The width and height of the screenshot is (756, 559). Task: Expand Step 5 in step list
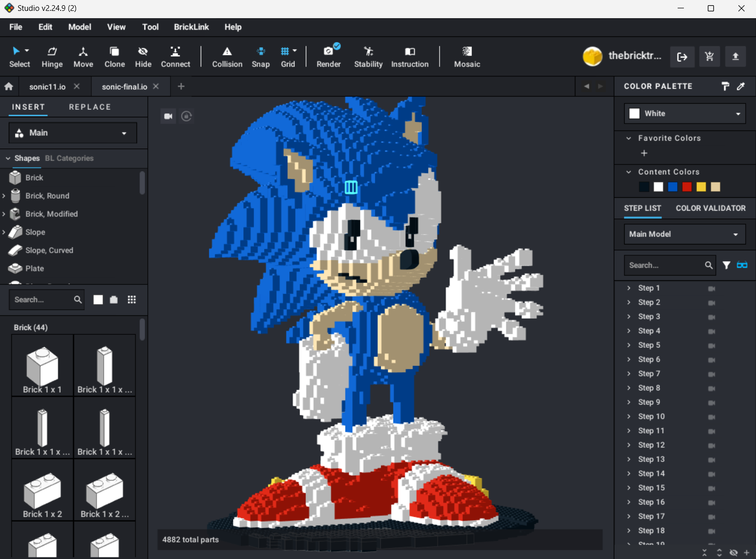[x=628, y=345]
